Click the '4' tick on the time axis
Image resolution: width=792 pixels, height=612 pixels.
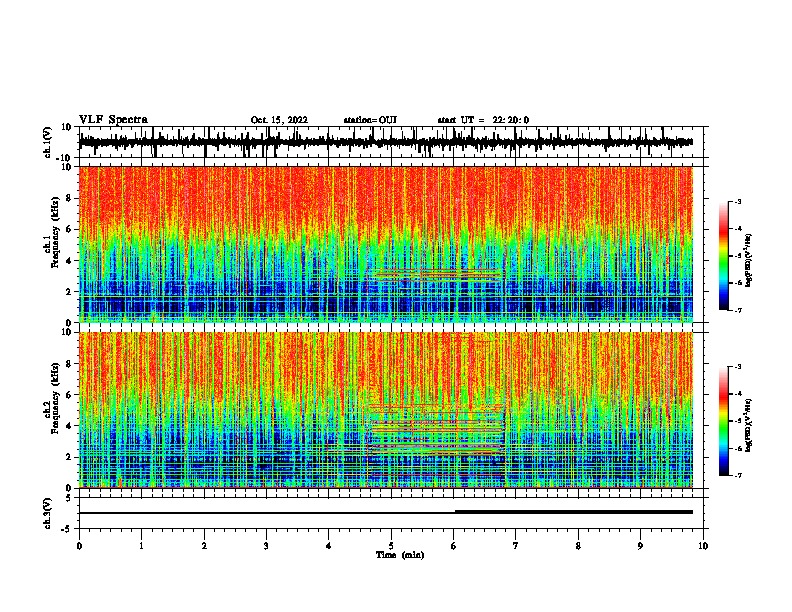(329, 546)
